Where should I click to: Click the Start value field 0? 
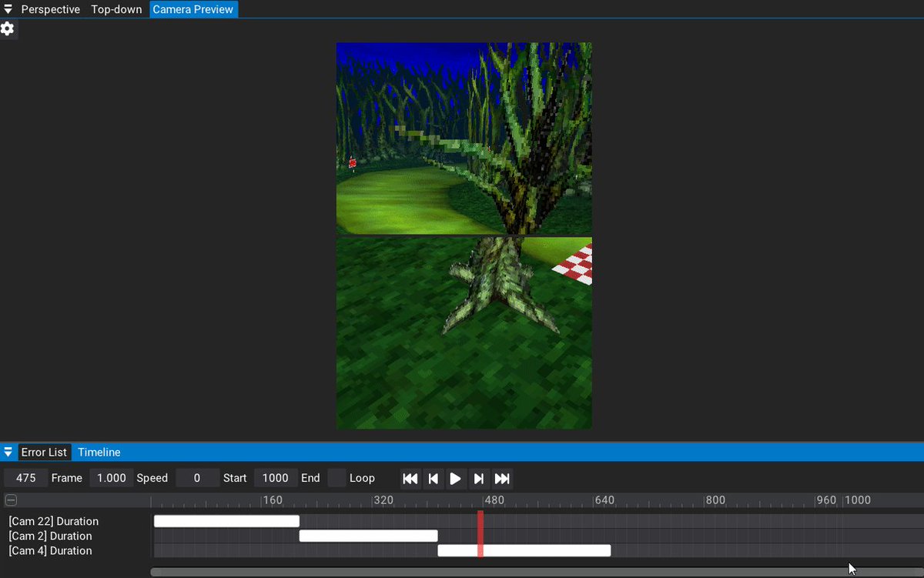[x=197, y=478]
